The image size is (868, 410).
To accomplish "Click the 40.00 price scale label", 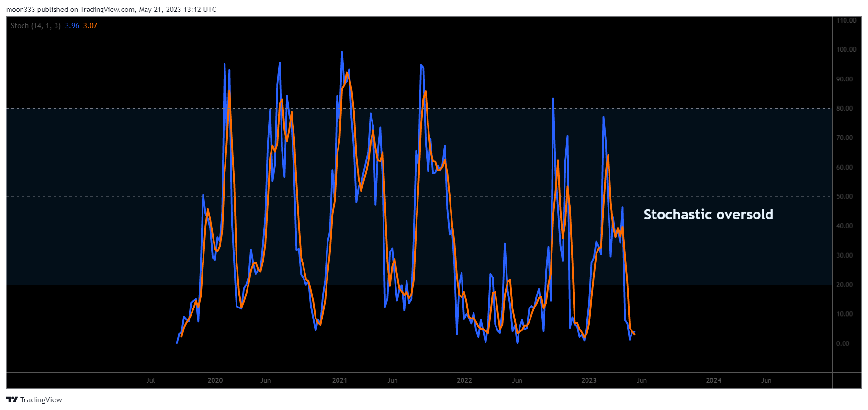I will click(845, 226).
